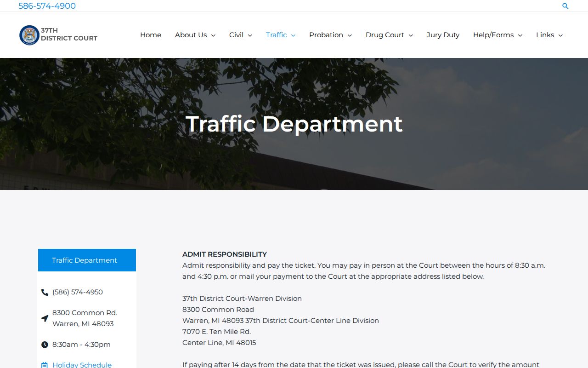Image resolution: width=588 pixels, height=368 pixels.
Task: Click the clock icon next to 8:30am - 4:30pm
Action: [x=45, y=345]
